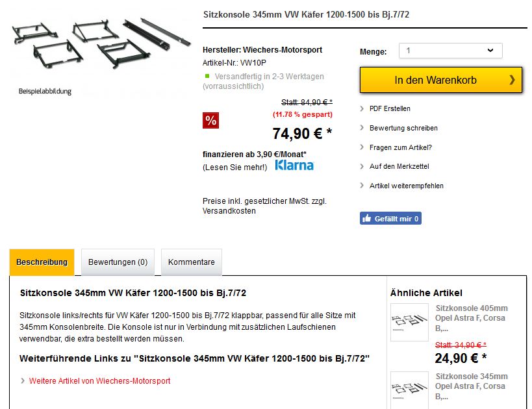The image size is (532, 409).
Task: Click Artikel weiterempfehlen link
Action: click(407, 186)
